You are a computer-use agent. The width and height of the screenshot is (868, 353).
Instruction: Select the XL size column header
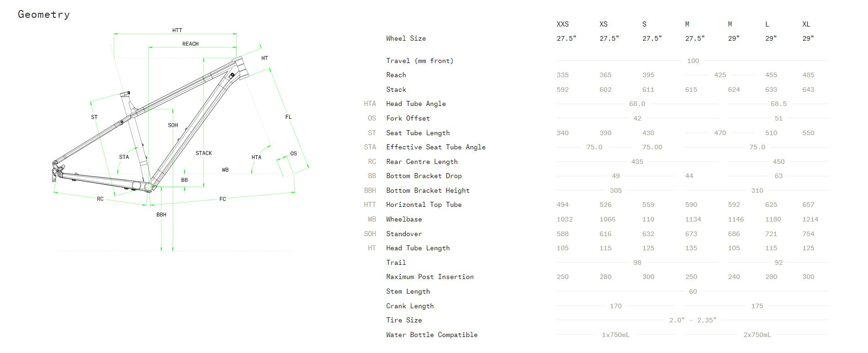click(x=806, y=24)
